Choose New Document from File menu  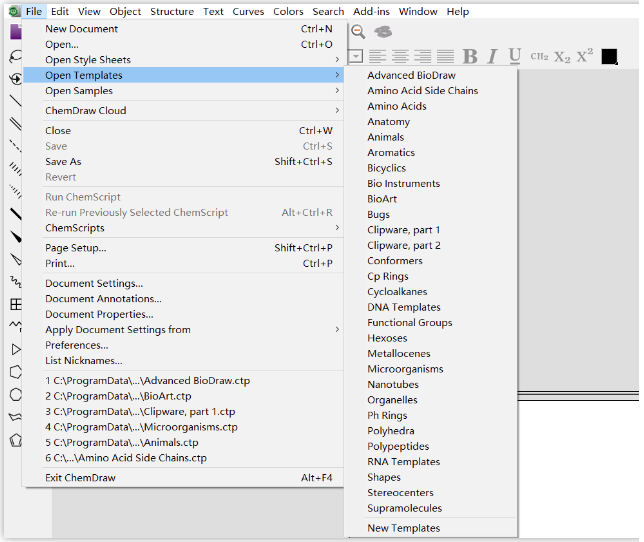[183, 29]
